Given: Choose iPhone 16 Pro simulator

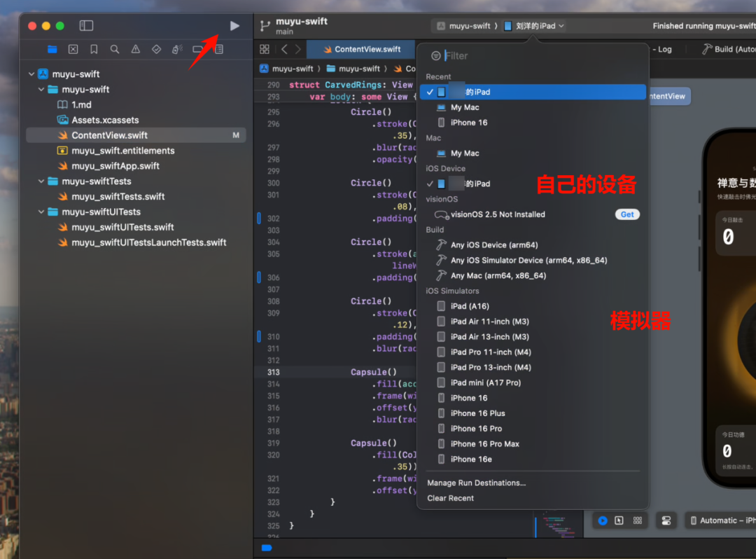Looking at the screenshot, I should coord(533,429).
